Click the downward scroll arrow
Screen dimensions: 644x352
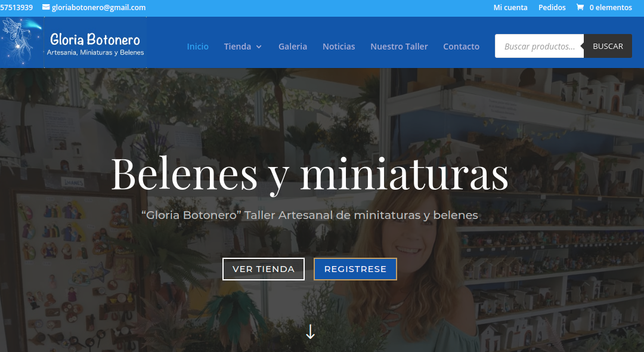pyautogui.click(x=310, y=332)
